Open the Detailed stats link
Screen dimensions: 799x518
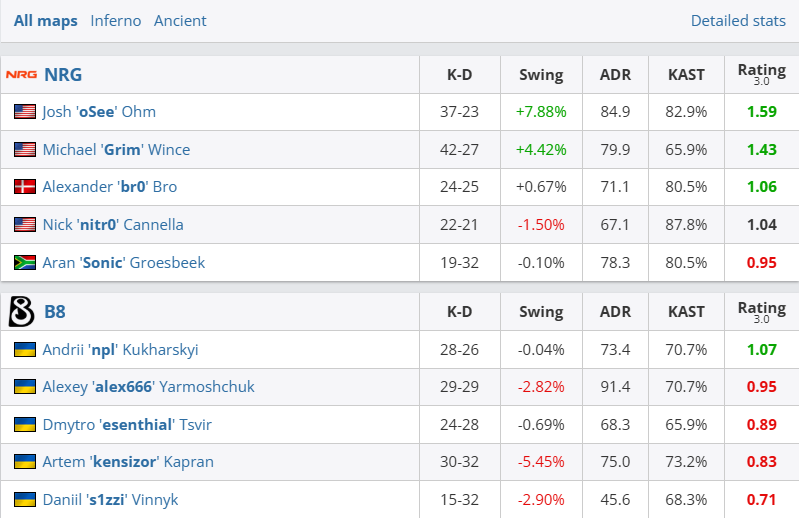pos(738,21)
